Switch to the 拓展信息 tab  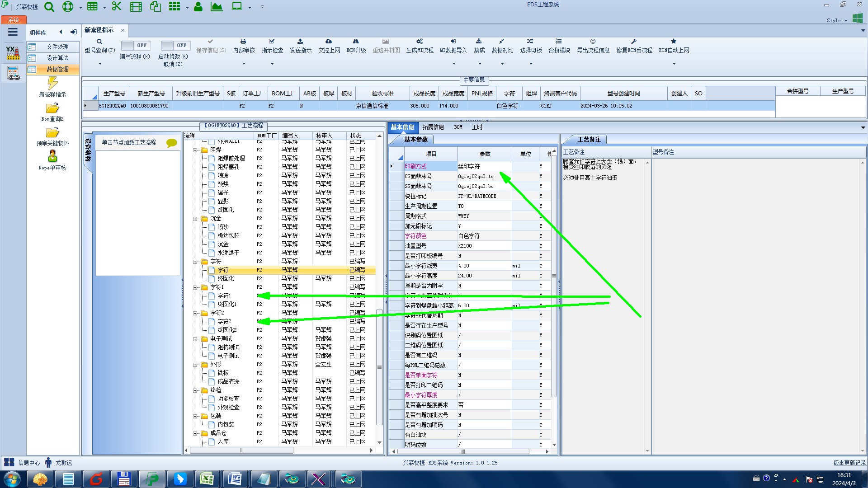[x=433, y=127]
